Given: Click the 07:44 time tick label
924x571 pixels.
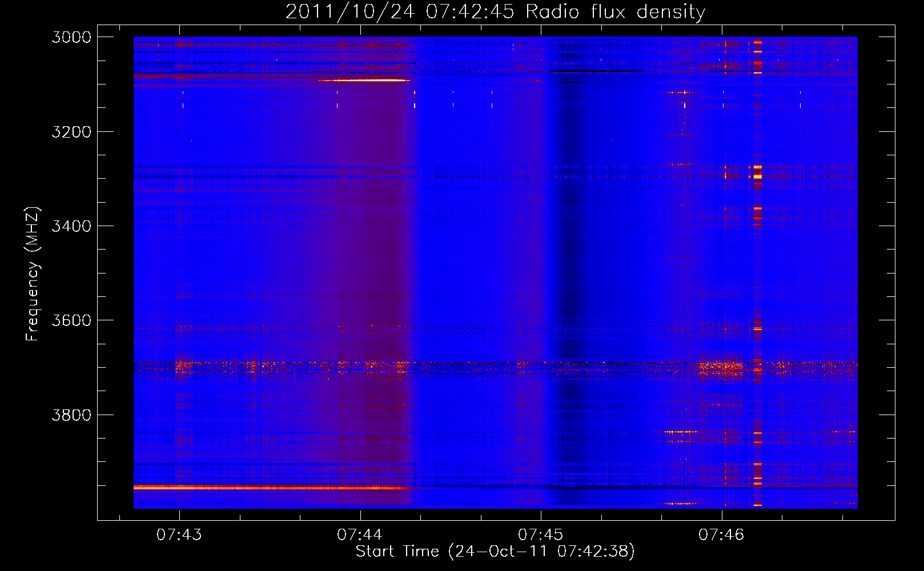Looking at the screenshot, I should [360, 534].
